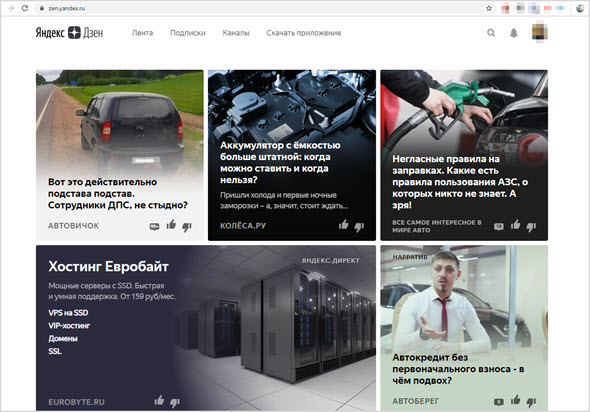Click Скачать приложение in the header

tap(304, 33)
